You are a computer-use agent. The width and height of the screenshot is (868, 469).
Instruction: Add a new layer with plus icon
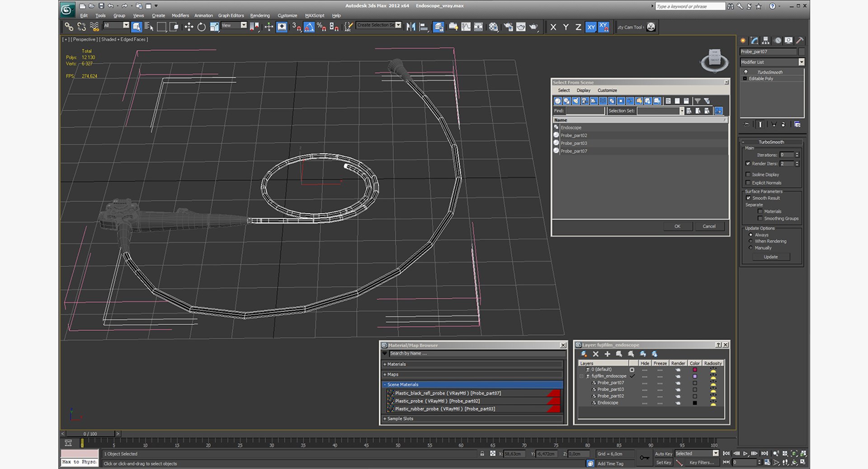(607, 354)
